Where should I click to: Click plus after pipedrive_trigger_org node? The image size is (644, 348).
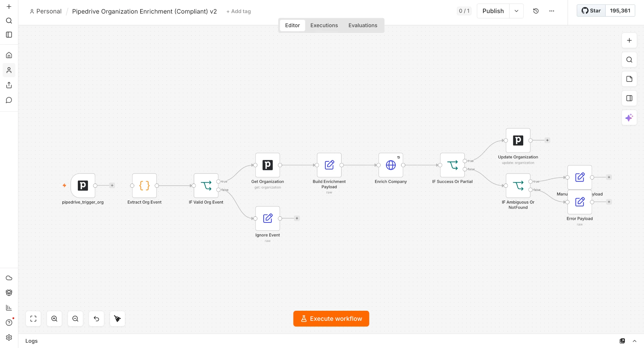(112, 186)
